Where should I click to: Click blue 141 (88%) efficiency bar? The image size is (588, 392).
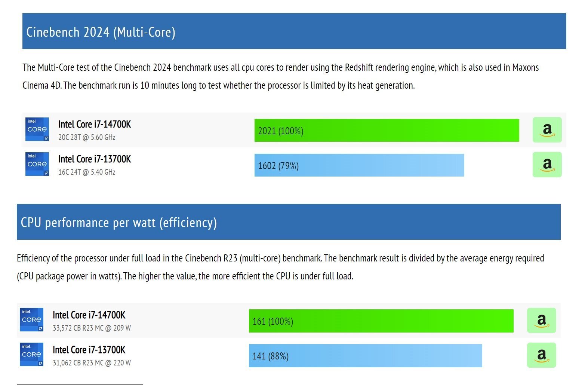[366, 356]
